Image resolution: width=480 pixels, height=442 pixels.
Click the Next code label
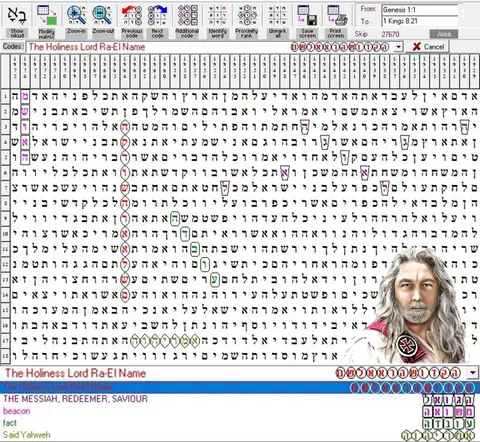157,33
